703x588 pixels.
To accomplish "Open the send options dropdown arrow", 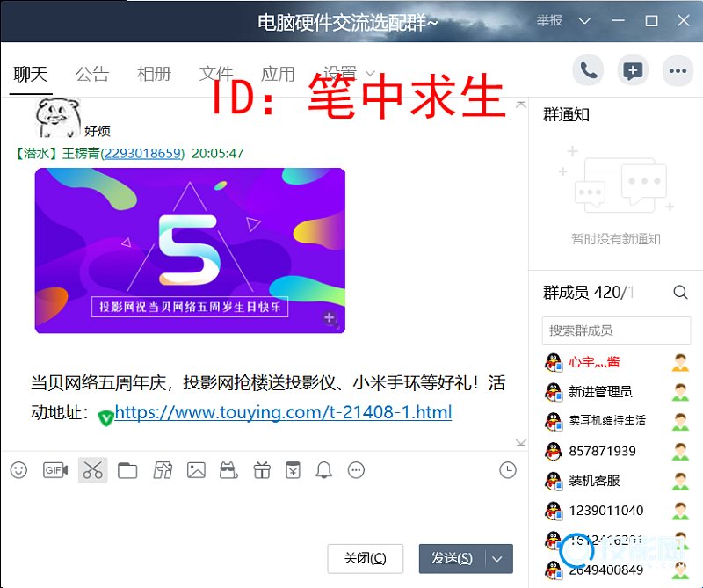I will click(x=497, y=559).
